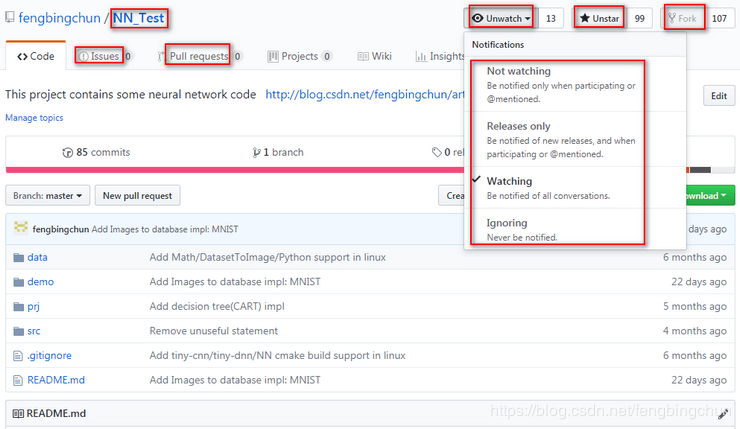The width and height of the screenshot is (740, 429).
Task: Click the star icon in Unstar button
Action: (585, 18)
